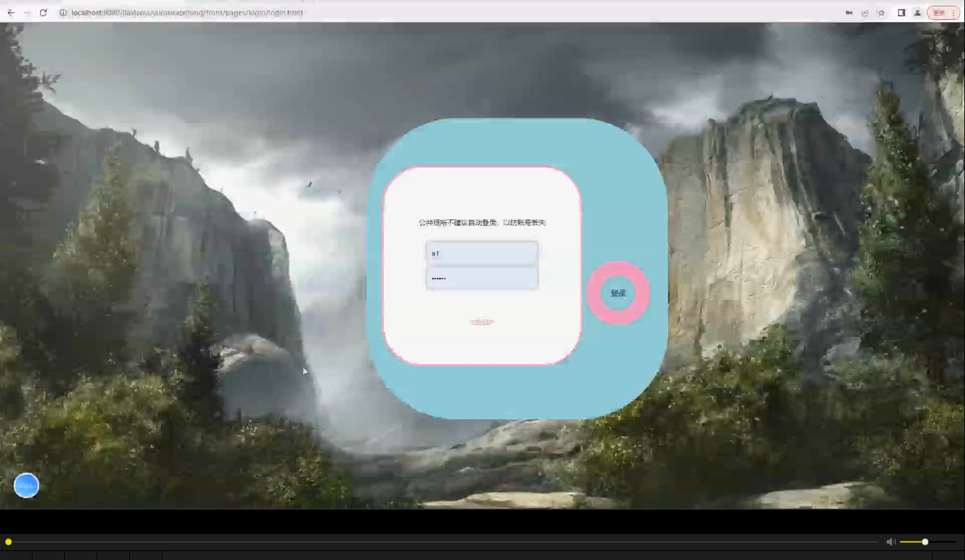Click the share page icon in the toolbar
The height and width of the screenshot is (560, 965).
(865, 13)
